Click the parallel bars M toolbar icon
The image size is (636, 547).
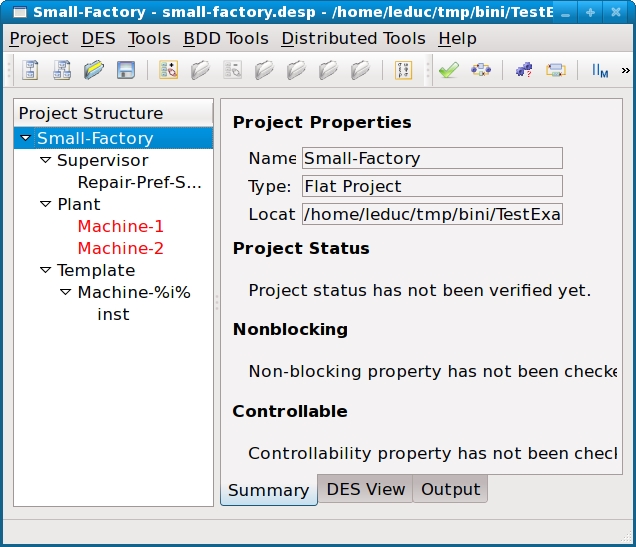[x=600, y=71]
